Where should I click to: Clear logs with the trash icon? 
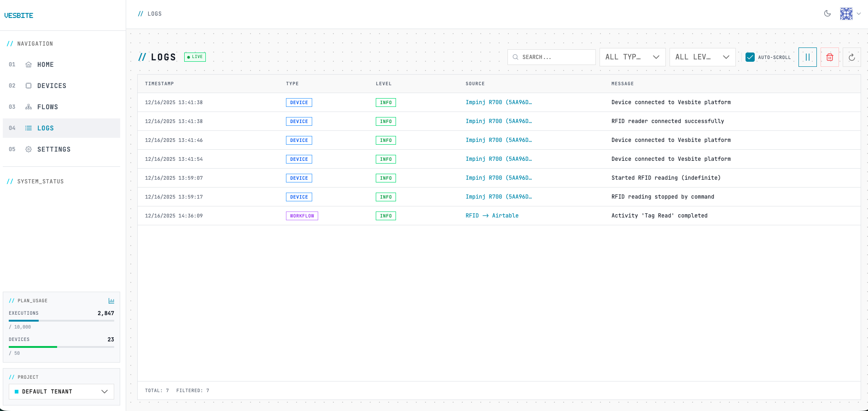[x=830, y=57]
